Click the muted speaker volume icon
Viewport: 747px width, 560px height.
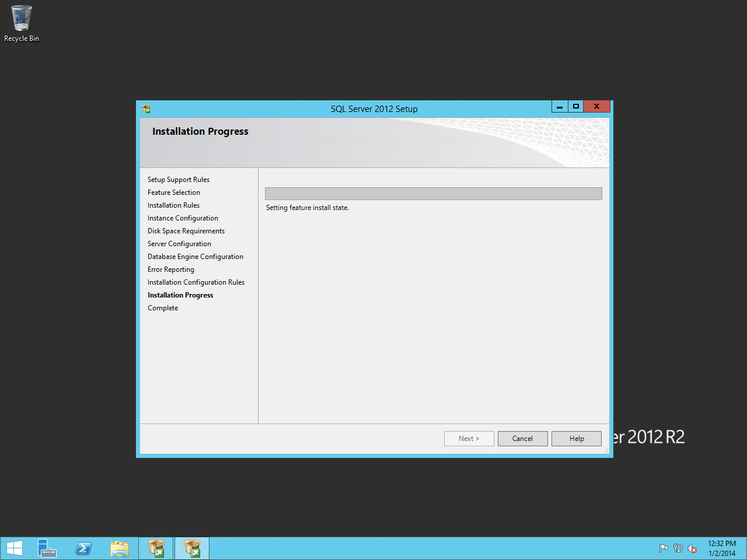click(692, 548)
